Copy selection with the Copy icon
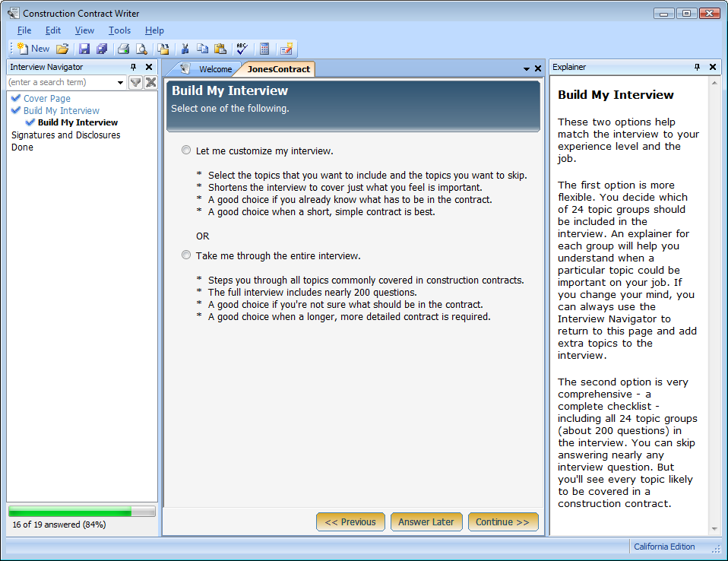 pyautogui.click(x=202, y=49)
